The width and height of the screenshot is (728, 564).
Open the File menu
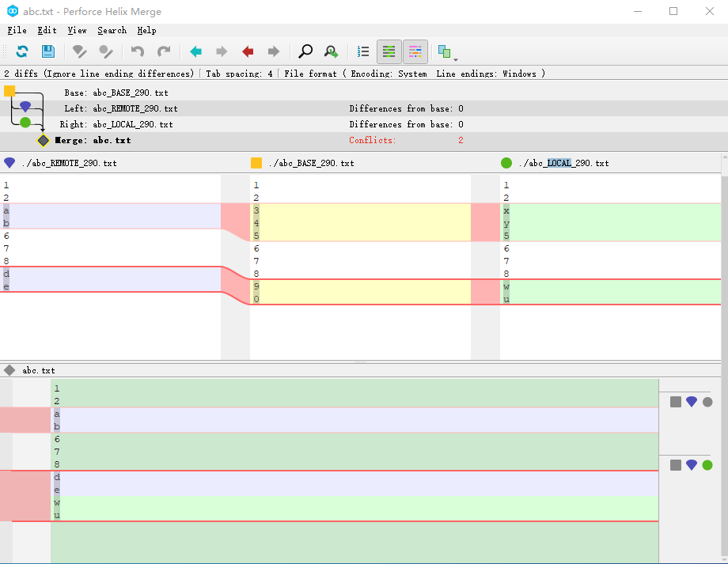click(x=17, y=30)
